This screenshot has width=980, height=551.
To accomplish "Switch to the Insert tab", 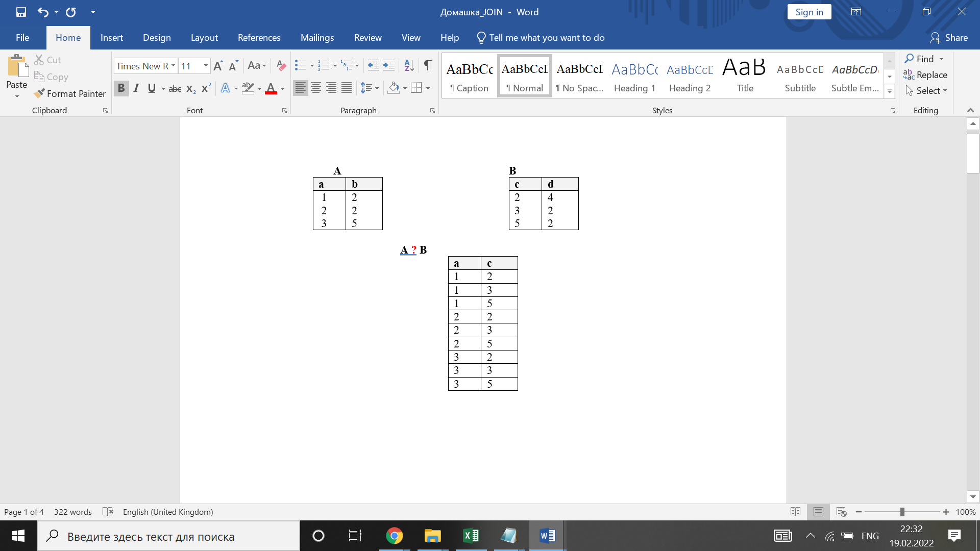I will point(112,38).
